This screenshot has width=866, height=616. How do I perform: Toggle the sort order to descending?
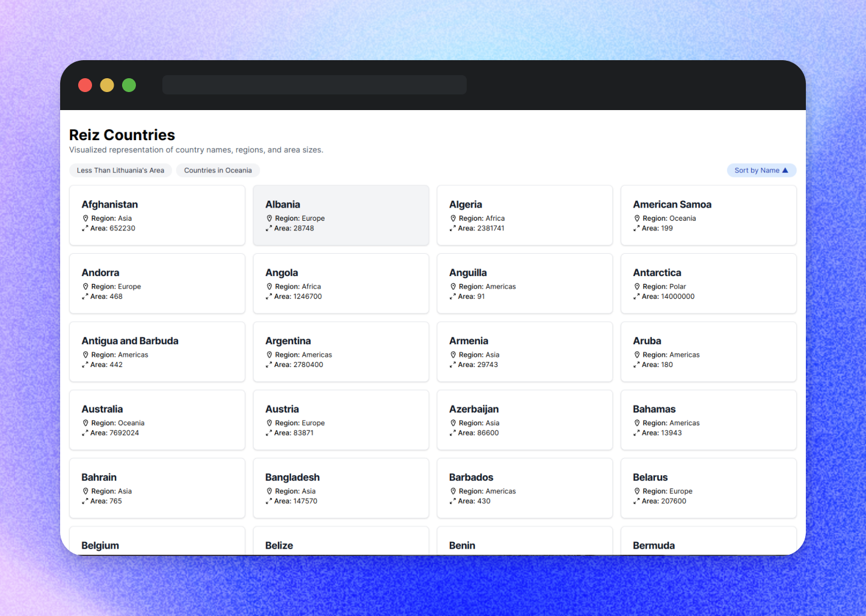click(x=761, y=170)
